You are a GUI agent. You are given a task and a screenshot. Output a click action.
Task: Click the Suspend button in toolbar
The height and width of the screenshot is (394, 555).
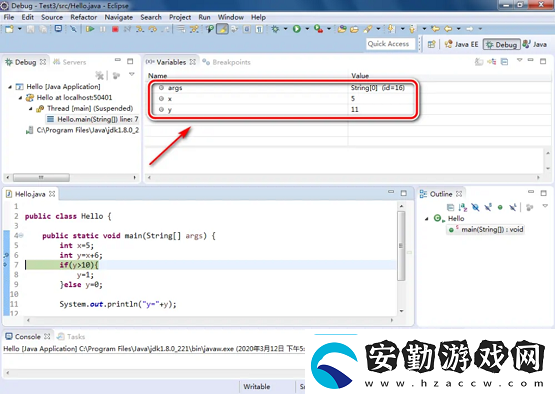click(x=103, y=29)
